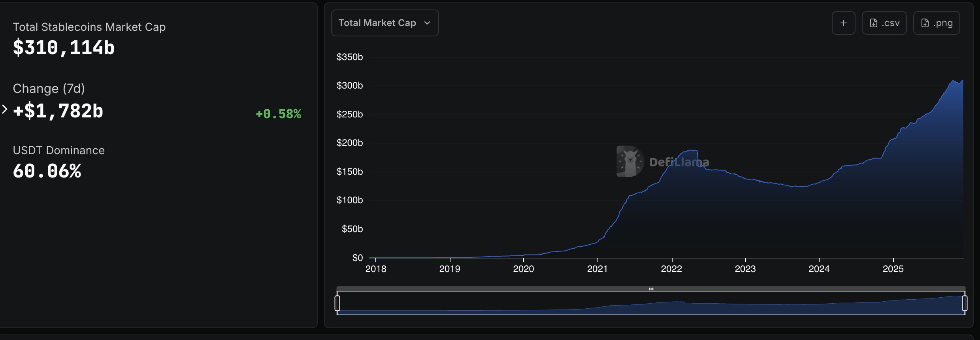Select the 2023 tick on the x-axis
Screen dimensions: 980x340
(x=745, y=269)
